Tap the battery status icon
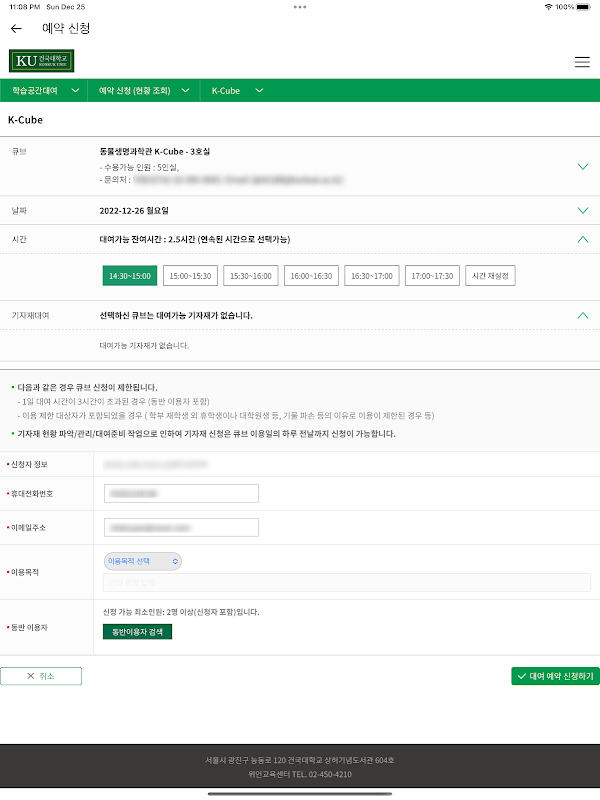This screenshot has width=600, height=800. tap(590, 6)
